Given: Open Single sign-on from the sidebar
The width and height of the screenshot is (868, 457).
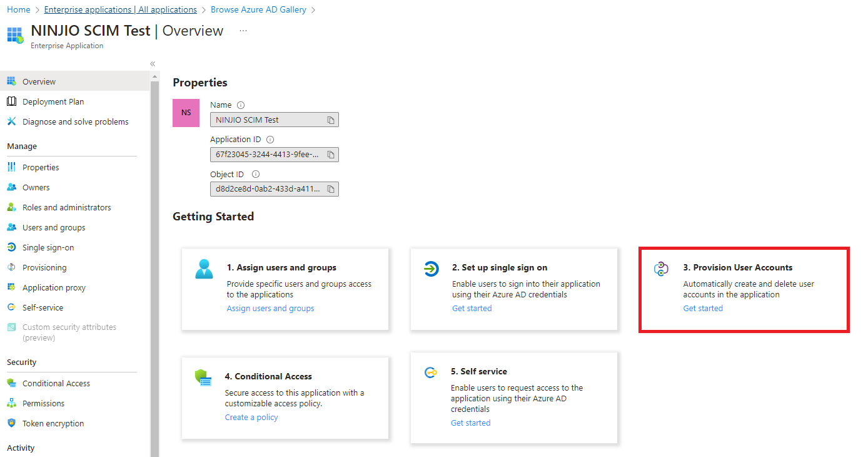Looking at the screenshot, I should coord(48,247).
